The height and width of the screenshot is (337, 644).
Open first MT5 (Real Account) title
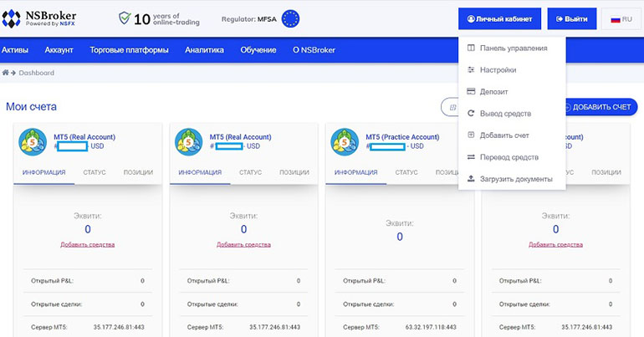(x=84, y=137)
